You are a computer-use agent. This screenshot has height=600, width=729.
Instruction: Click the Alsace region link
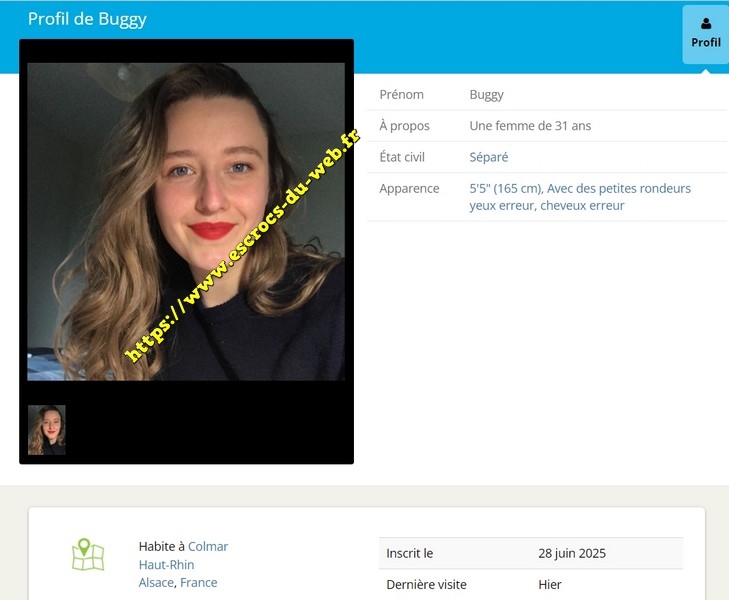click(x=157, y=583)
